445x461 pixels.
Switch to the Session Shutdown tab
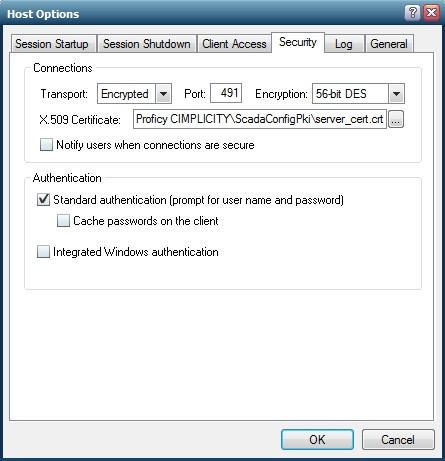[147, 44]
